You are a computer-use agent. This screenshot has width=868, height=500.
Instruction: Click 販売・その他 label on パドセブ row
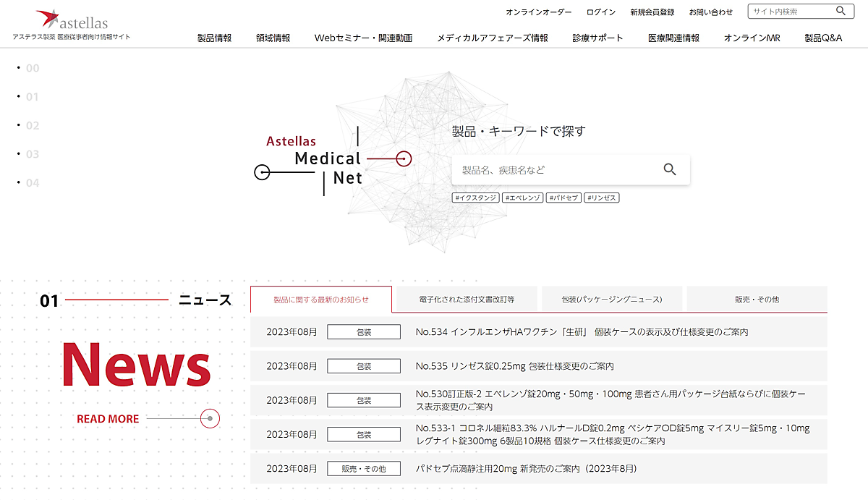click(x=364, y=468)
